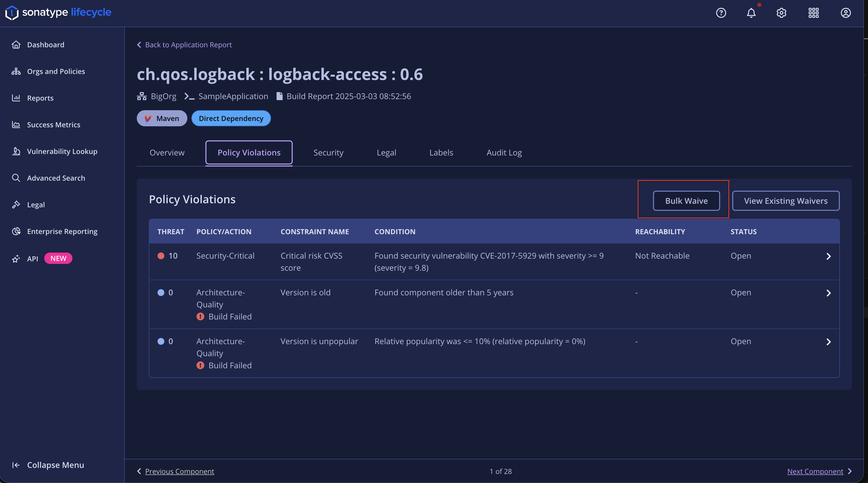Expand the Version is old row chevron
This screenshot has height=483, width=868.
pyautogui.click(x=829, y=293)
